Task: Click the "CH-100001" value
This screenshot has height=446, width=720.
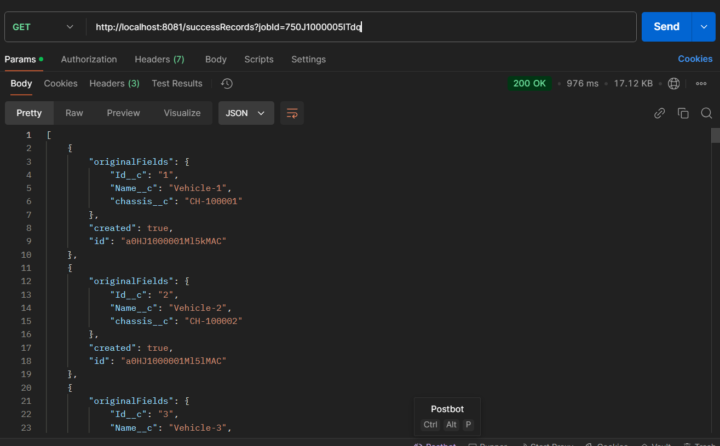Action: tap(214, 201)
